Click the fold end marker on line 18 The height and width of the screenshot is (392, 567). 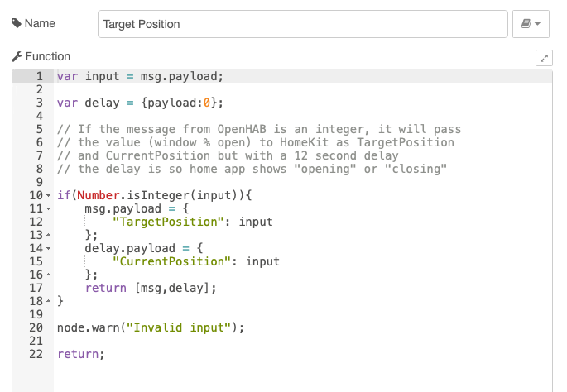tap(49, 301)
